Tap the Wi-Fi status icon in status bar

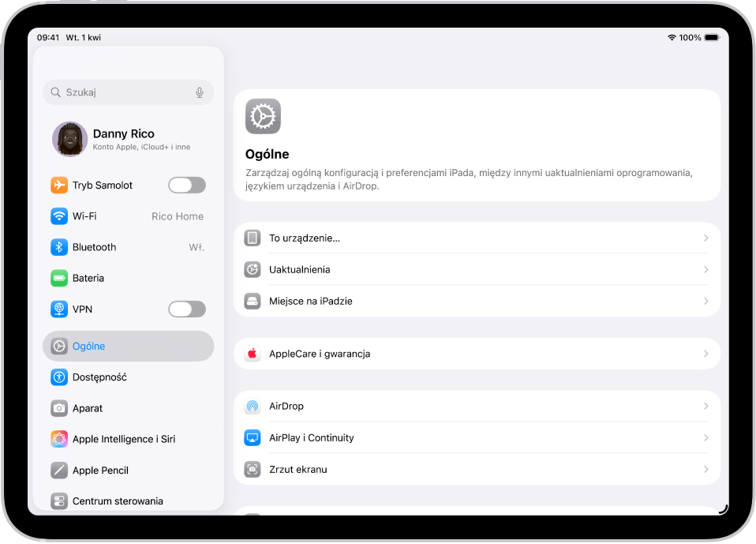pos(672,38)
